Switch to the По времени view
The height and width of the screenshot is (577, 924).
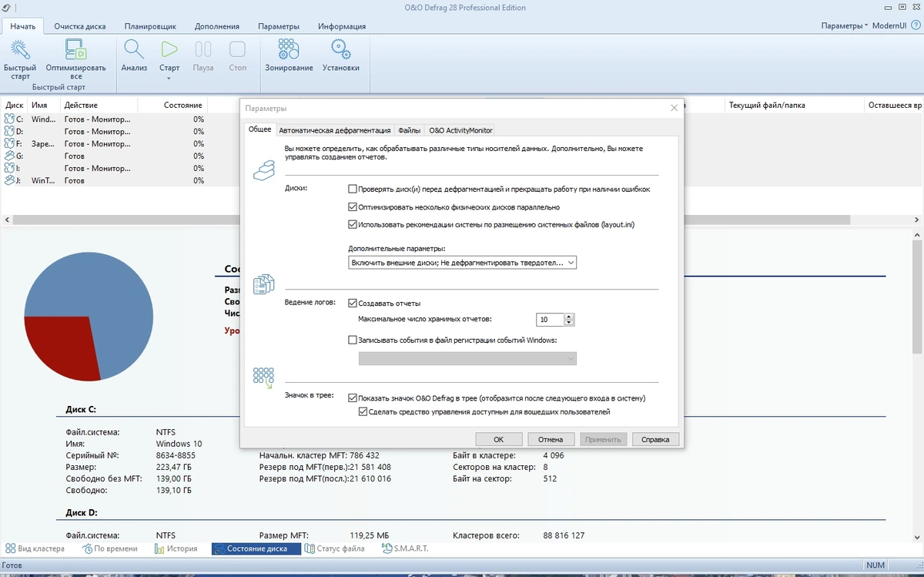(111, 548)
